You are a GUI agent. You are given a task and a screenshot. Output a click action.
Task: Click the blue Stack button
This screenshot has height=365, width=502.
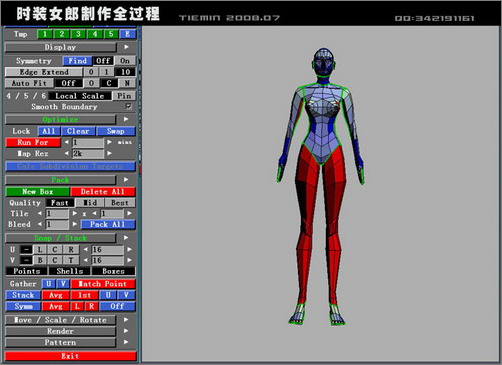[x=23, y=295]
